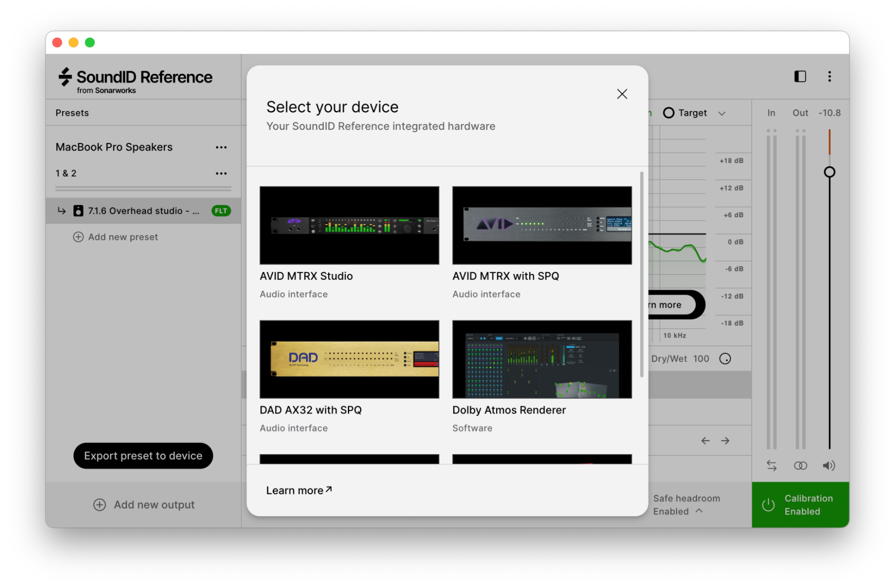Open MacBook Pro Speakers more options
The image size is (895, 588).
pyautogui.click(x=221, y=147)
